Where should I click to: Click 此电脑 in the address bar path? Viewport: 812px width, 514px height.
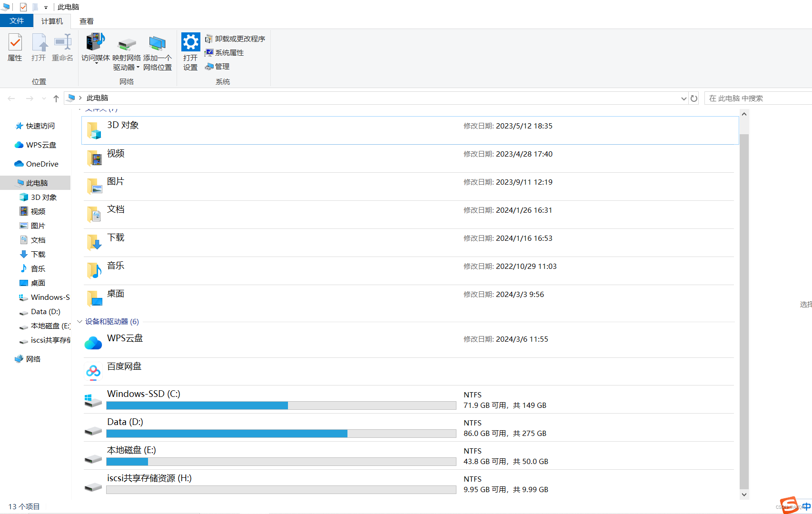pyautogui.click(x=98, y=98)
